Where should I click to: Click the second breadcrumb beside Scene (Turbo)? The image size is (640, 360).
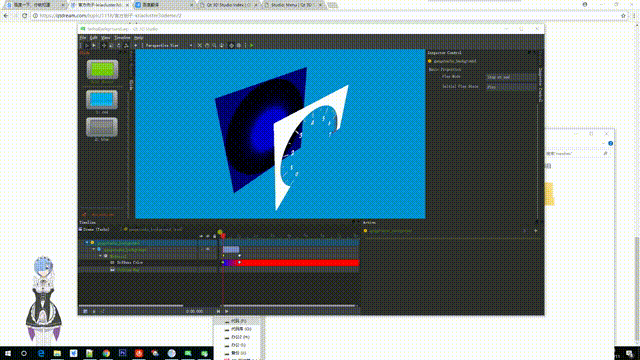tap(153, 229)
